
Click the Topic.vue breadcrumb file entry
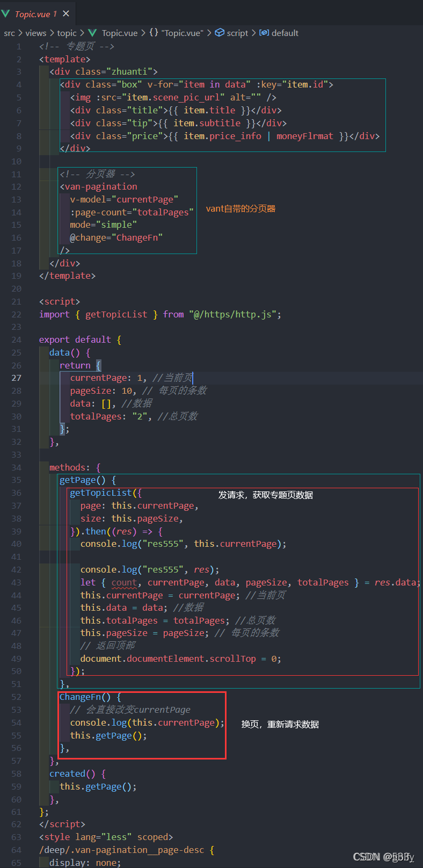(x=120, y=33)
